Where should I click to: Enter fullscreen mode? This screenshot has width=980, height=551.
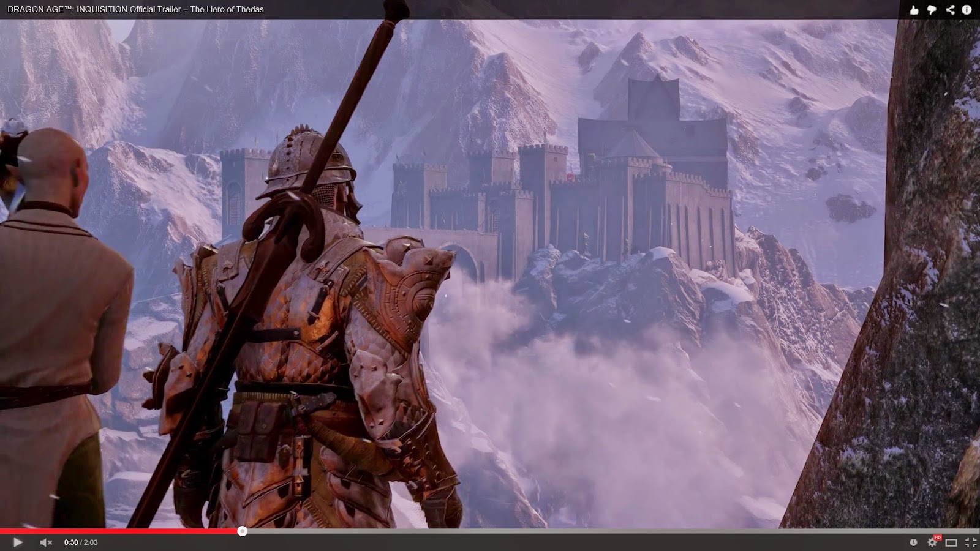[x=971, y=542]
